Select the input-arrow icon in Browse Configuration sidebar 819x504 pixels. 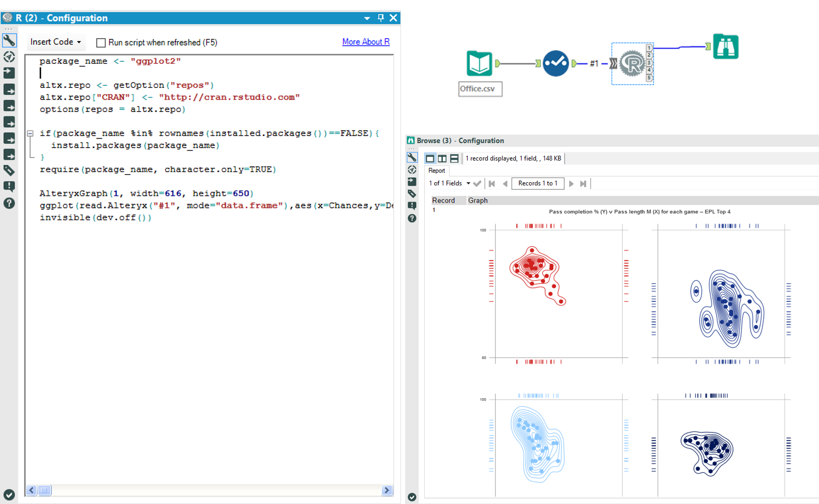coord(412,182)
